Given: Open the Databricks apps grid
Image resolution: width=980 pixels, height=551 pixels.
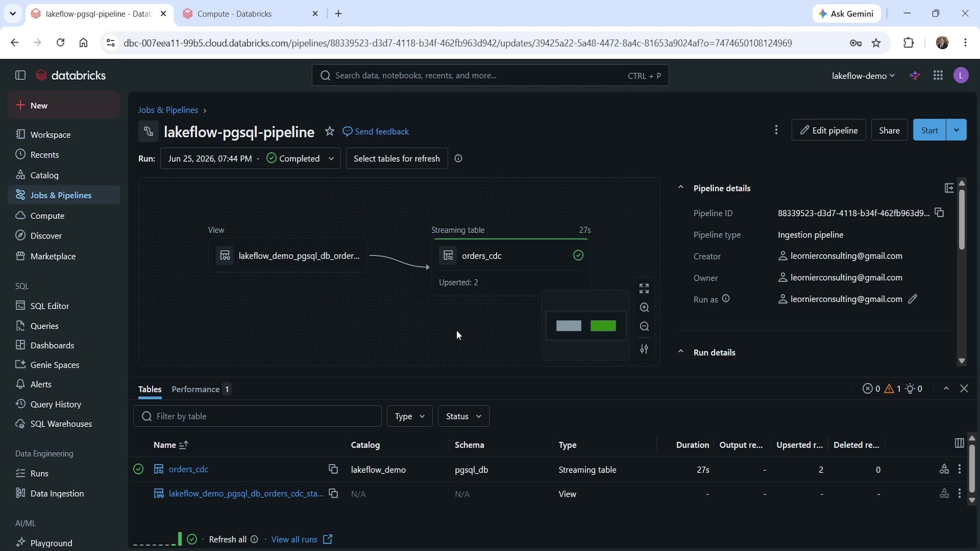Looking at the screenshot, I should point(938,76).
